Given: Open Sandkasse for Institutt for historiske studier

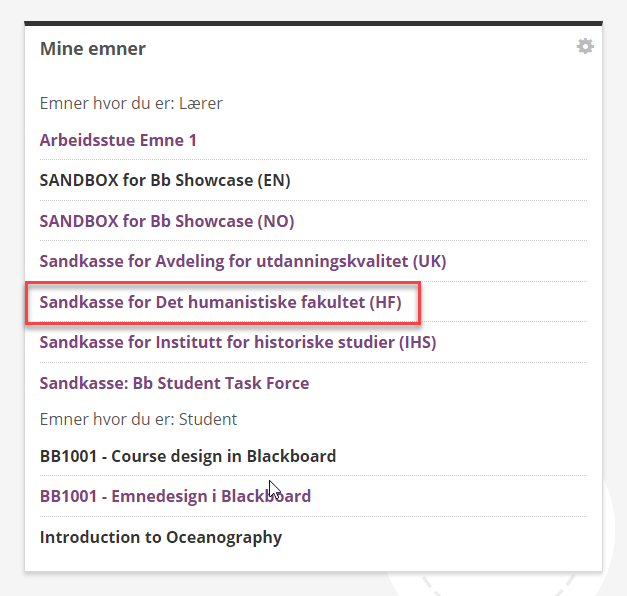Looking at the screenshot, I should click(238, 343).
